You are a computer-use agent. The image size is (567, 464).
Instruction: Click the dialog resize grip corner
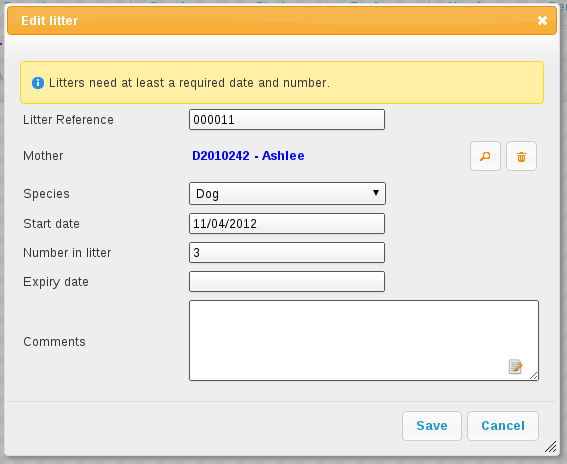(x=551, y=447)
